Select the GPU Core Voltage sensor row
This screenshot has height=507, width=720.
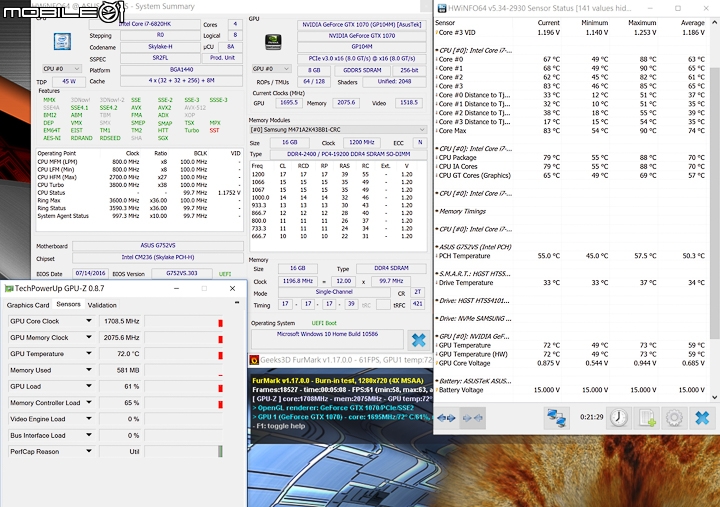572,363
